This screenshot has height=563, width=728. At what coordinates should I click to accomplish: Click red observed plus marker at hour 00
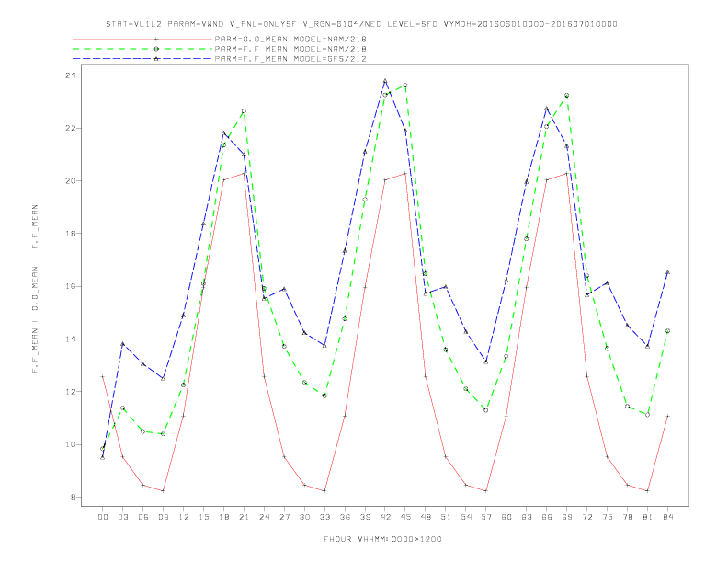click(x=103, y=376)
